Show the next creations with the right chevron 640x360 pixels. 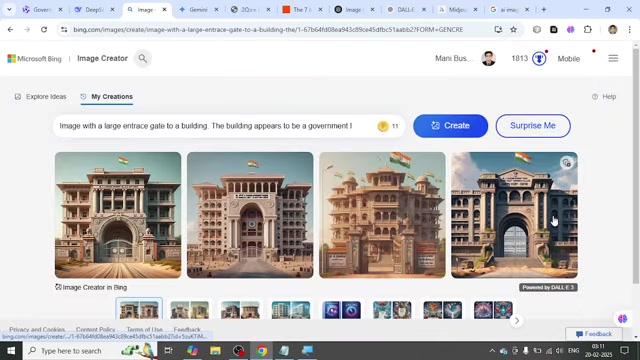(x=517, y=320)
